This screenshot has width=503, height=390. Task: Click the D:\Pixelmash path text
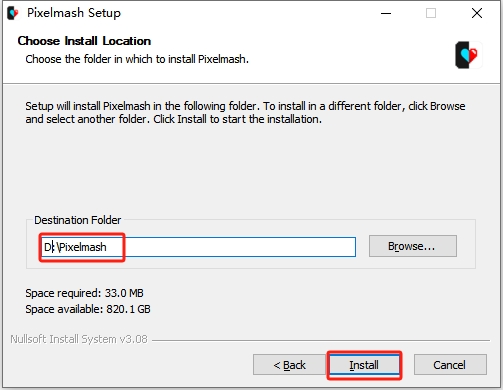click(x=75, y=247)
